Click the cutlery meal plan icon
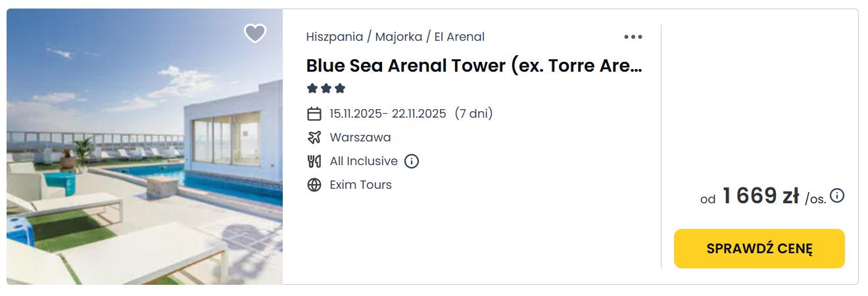Viewport: 868px width, 296px height. [x=314, y=161]
